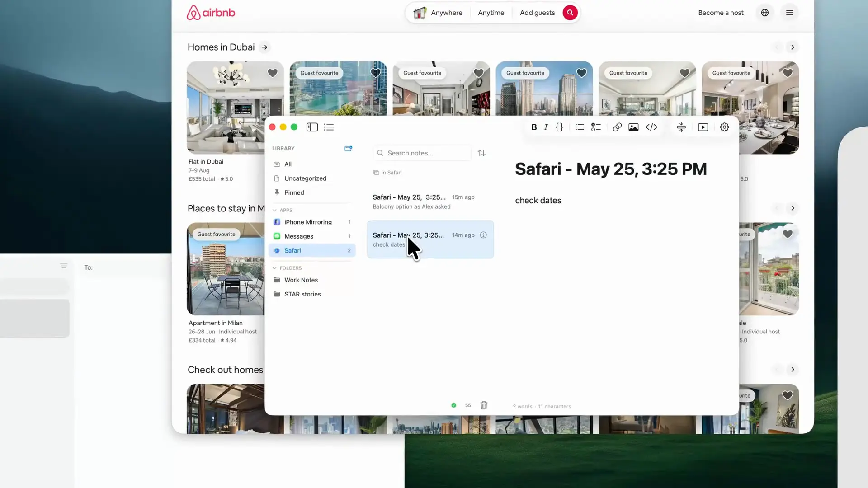Click the red Airbnb search button

click(x=570, y=13)
